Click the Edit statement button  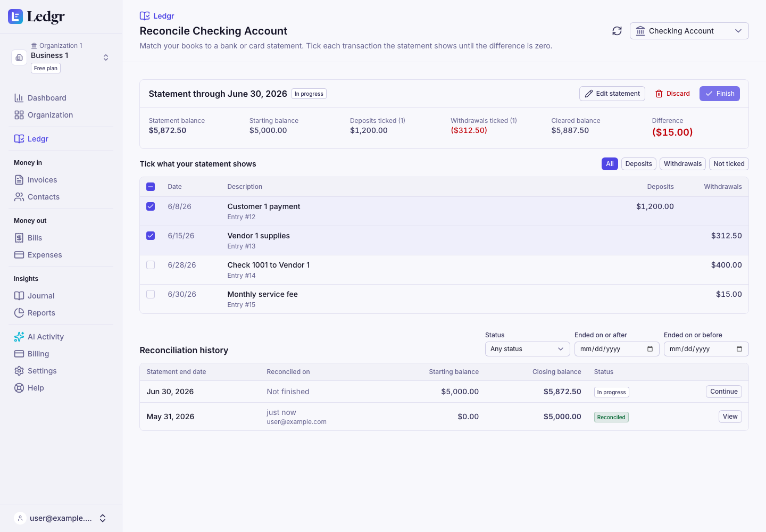[612, 94]
